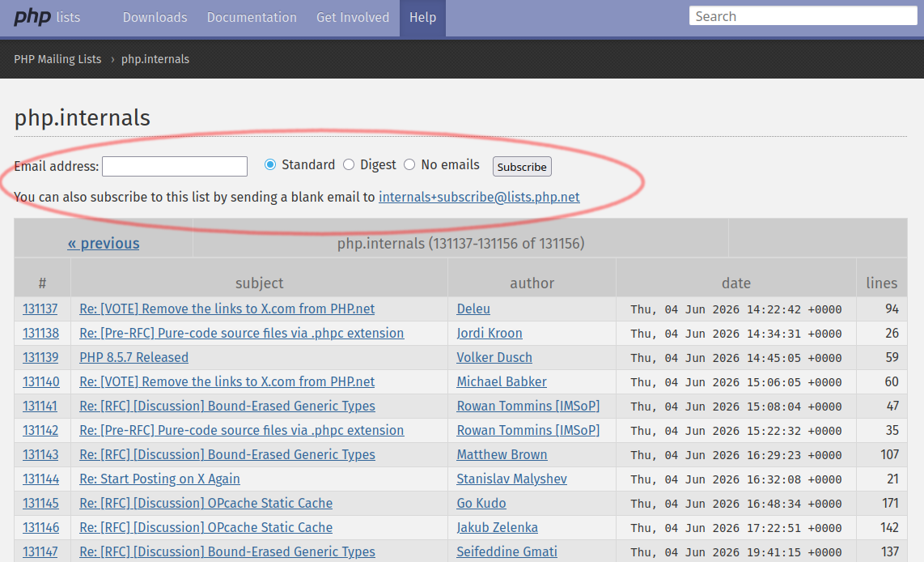Open the Jordi Kroon author link
Viewport: 924px width, 562px height.
coord(490,333)
